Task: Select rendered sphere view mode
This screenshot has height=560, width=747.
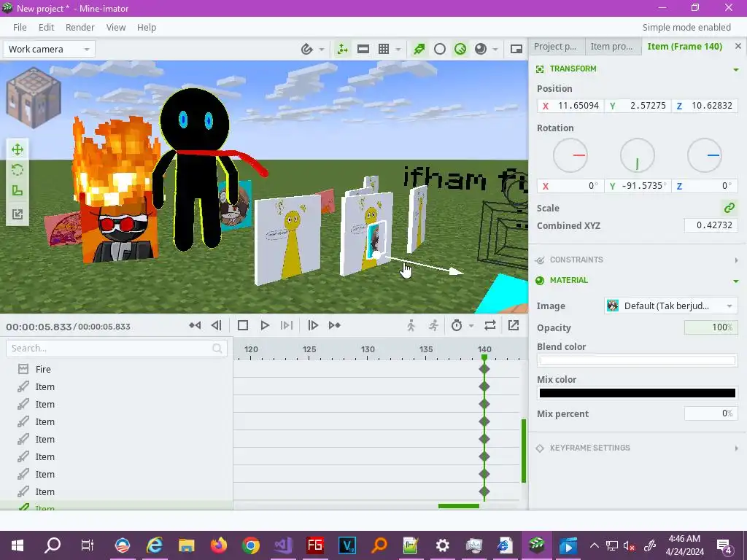Action: click(481, 49)
